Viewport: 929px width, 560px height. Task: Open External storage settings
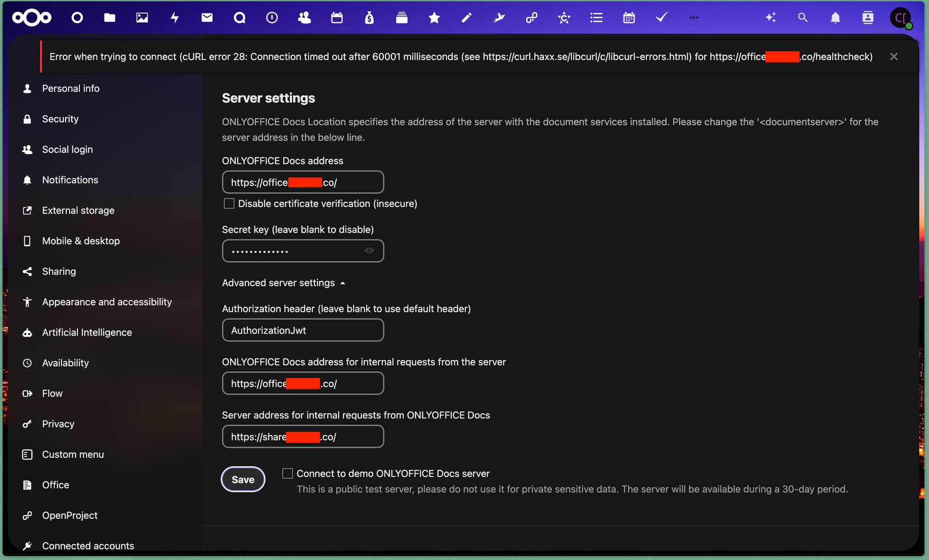(x=78, y=210)
